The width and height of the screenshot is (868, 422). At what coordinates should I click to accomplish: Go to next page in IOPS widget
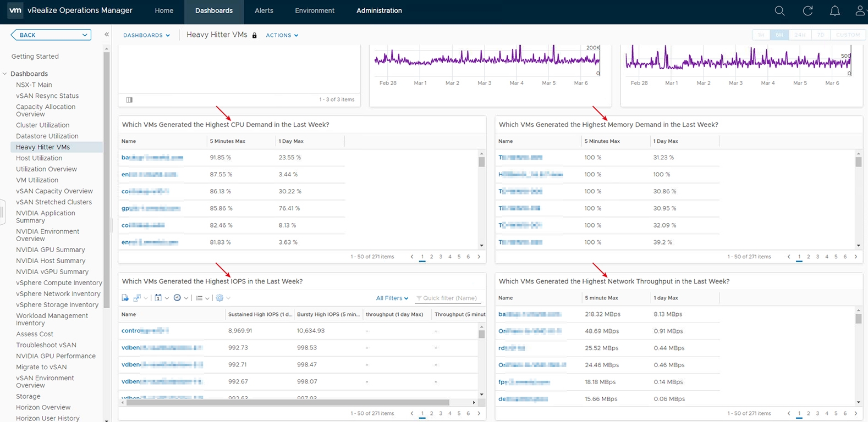tap(479, 413)
